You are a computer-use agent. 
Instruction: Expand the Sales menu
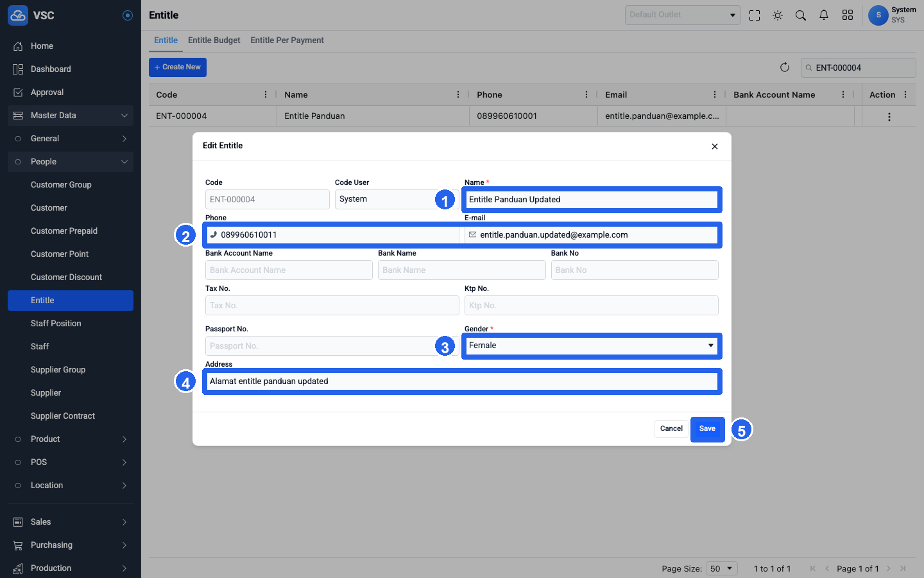pos(71,522)
